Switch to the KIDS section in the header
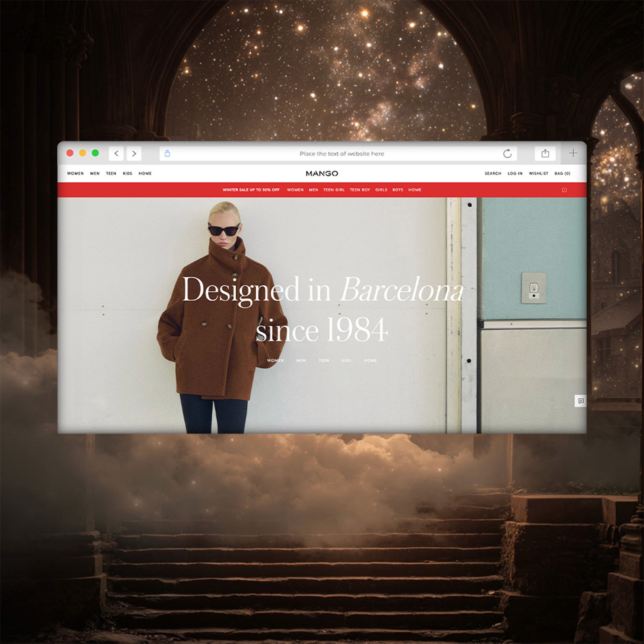 click(x=127, y=173)
